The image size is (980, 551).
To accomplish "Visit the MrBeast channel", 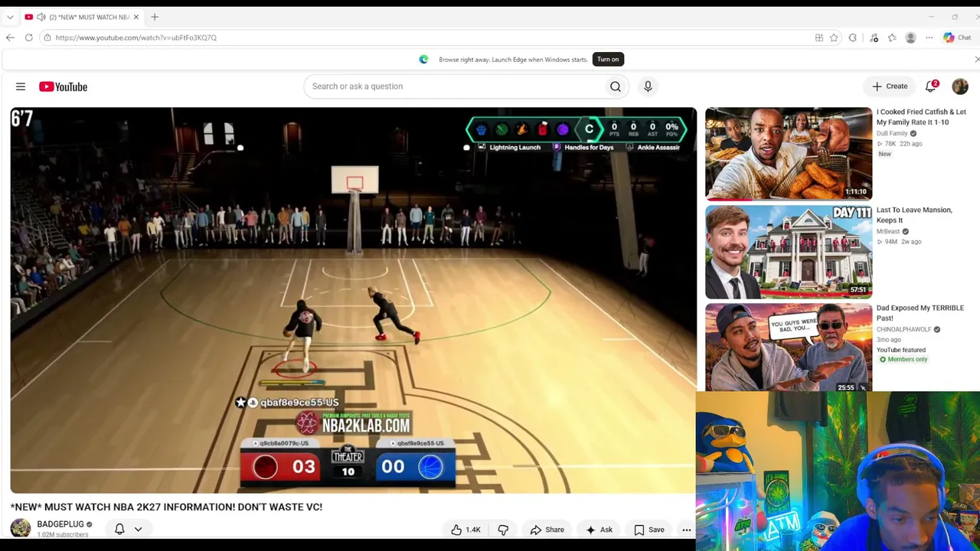I will click(888, 231).
